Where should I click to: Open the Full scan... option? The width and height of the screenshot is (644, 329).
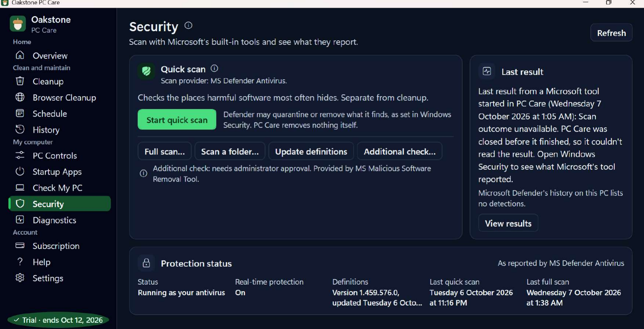pos(164,151)
